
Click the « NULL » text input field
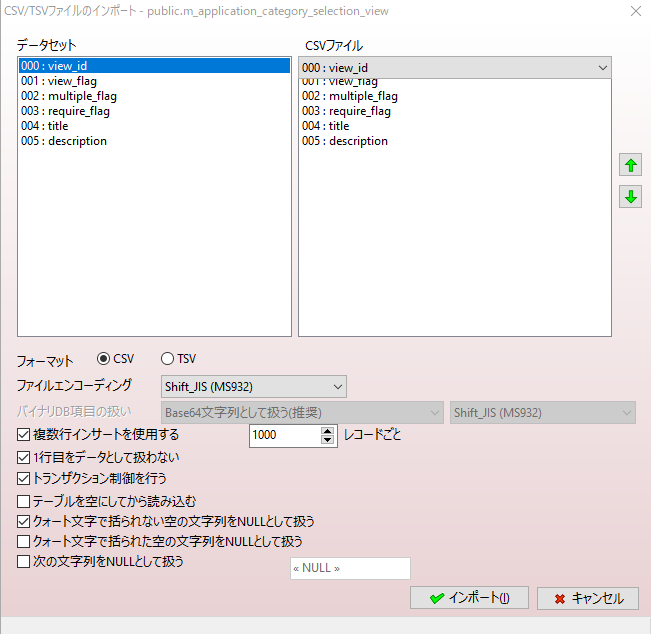coord(349,568)
